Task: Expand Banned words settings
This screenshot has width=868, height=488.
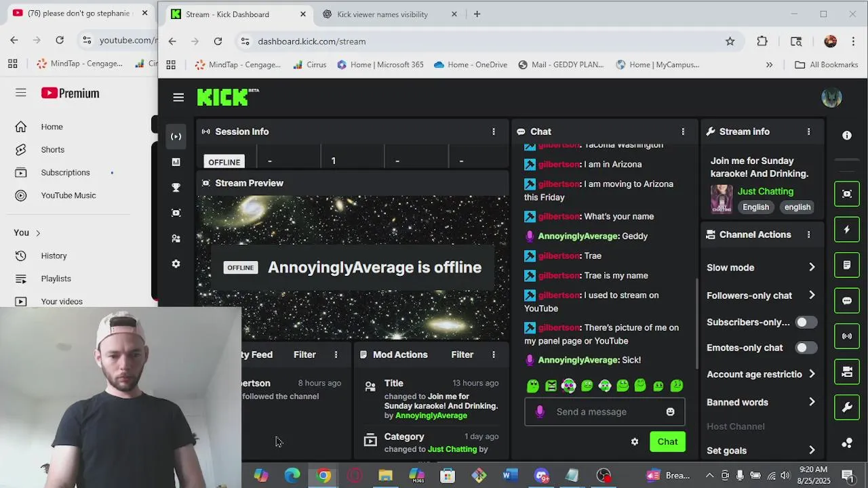Action: (x=812, y=402)
